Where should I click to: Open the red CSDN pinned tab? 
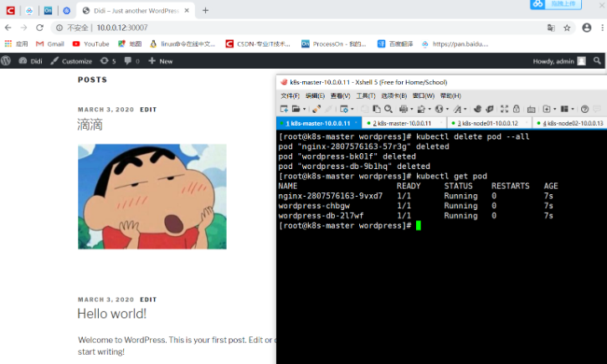[10, 10]
